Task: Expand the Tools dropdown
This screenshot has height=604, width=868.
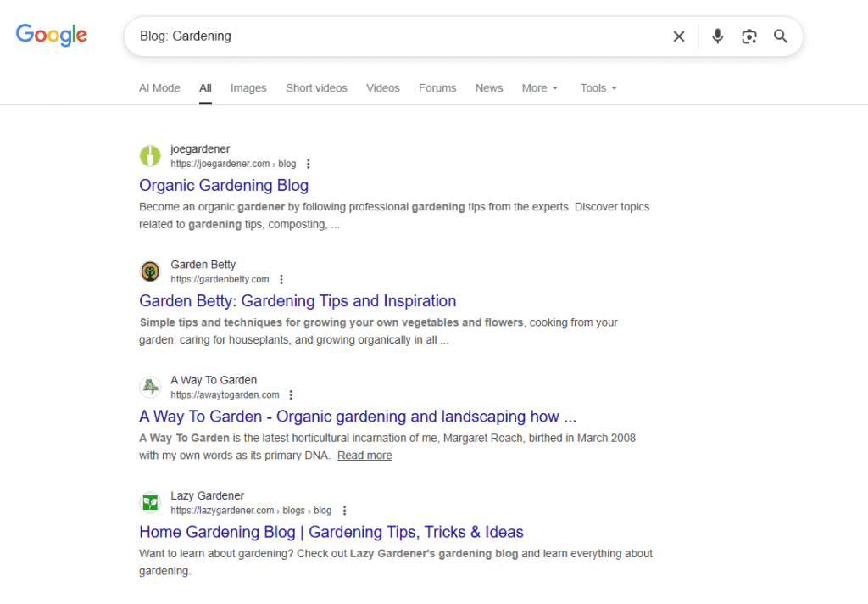Action: click(598, 88)
